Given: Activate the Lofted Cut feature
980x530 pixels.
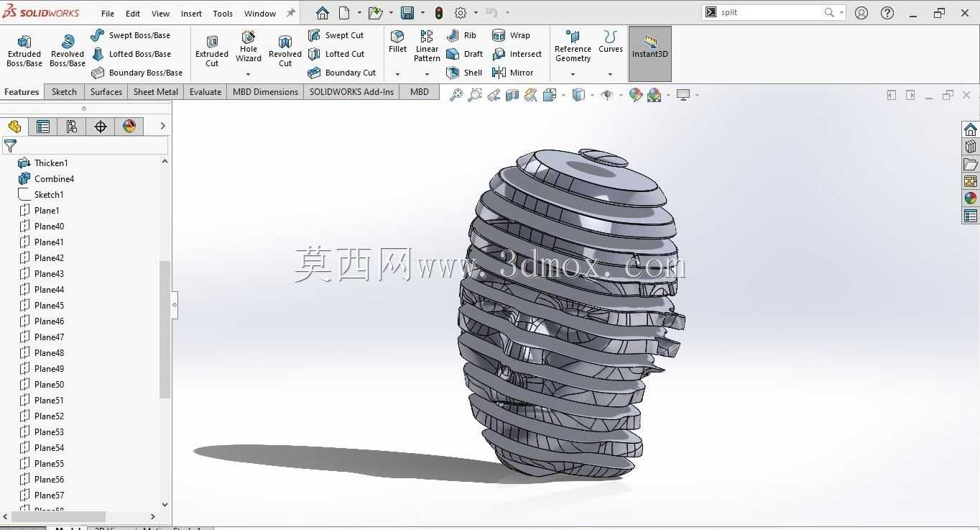Looking at the screenshot, I should (336, 54).
